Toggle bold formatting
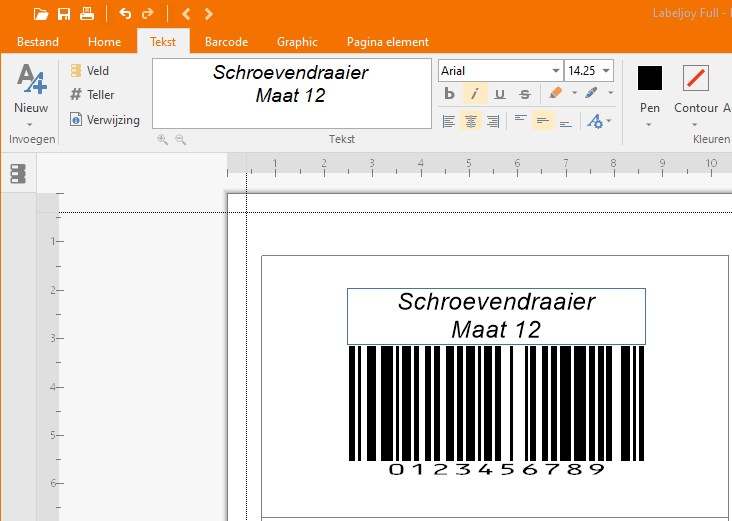Viewport: 732px width, 521px height. click(x=449, y=94)
